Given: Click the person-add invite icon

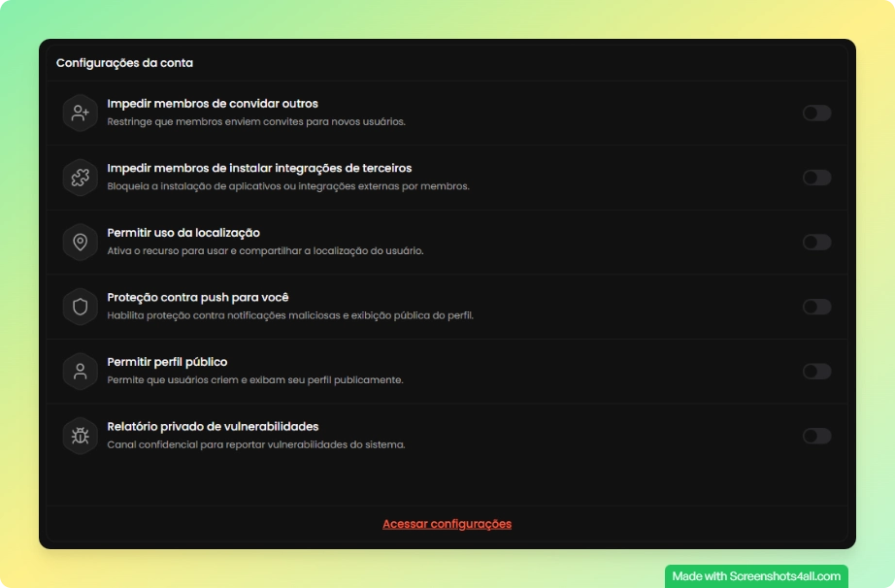Looking at the screenshot, I should click(x=80, y=112).
